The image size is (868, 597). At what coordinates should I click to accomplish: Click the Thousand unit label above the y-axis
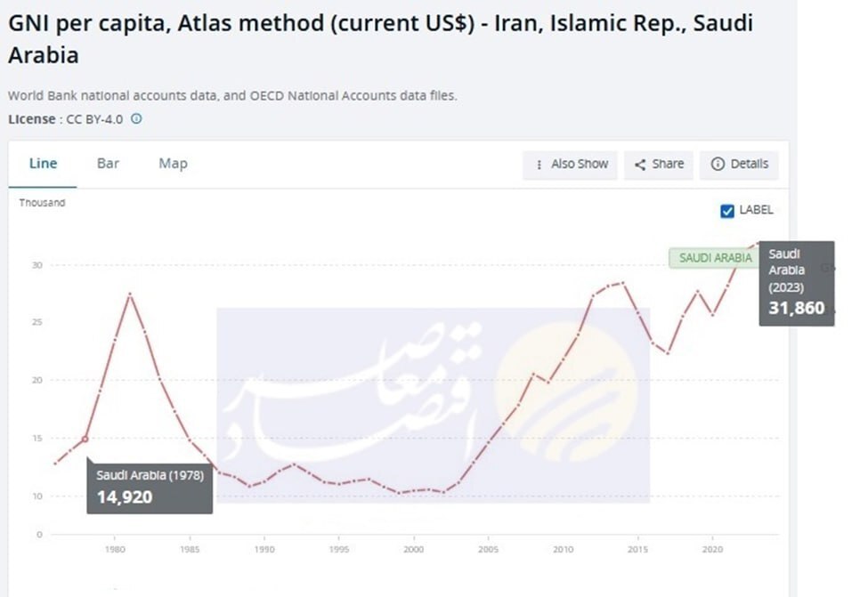point(42,203)
